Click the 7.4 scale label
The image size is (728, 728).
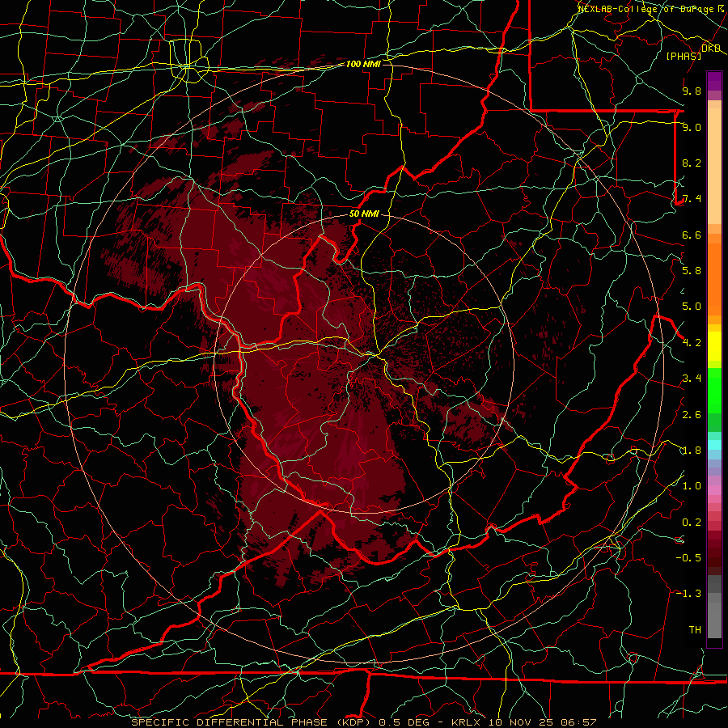point(692,199)
